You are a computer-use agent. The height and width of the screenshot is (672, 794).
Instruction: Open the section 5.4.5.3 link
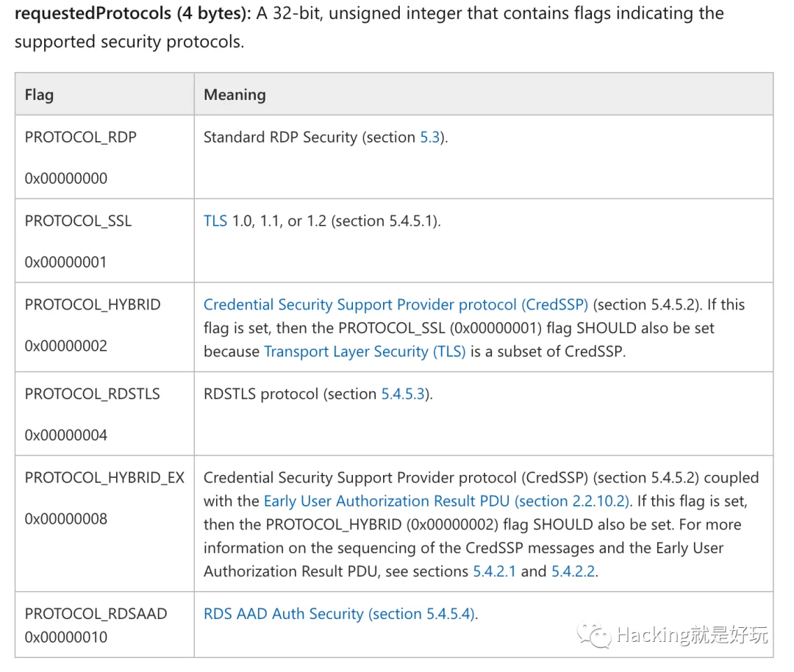click(x=403, y=394)
